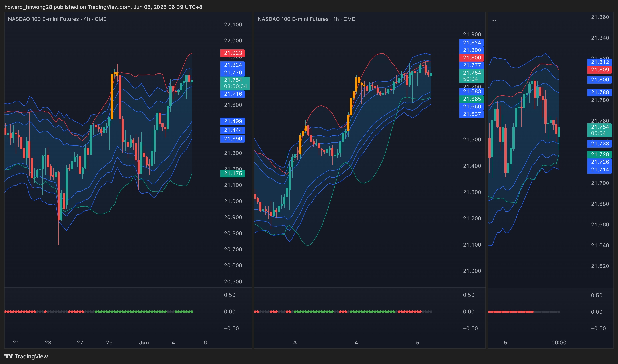Click the blue 21,777 price label

pos(471,65)
